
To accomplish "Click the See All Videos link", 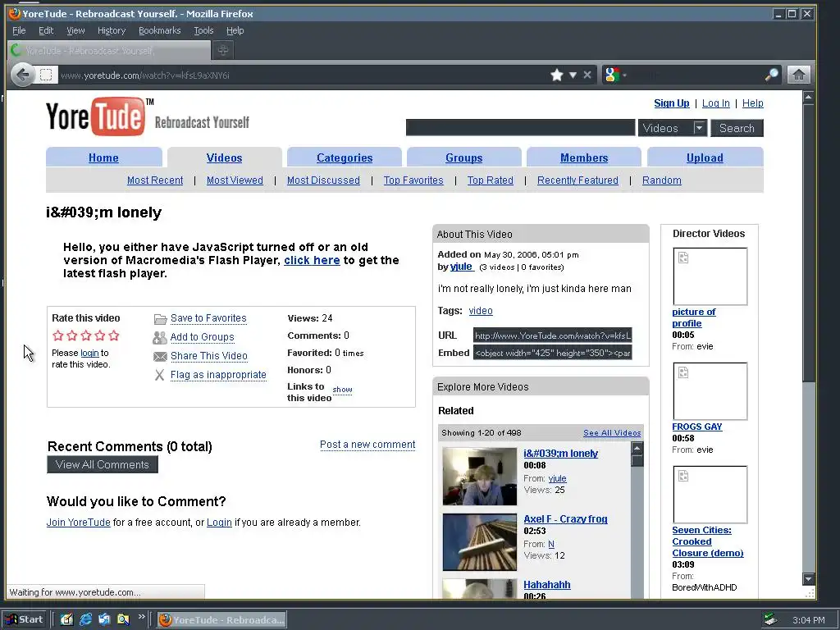I will point(612,433).
